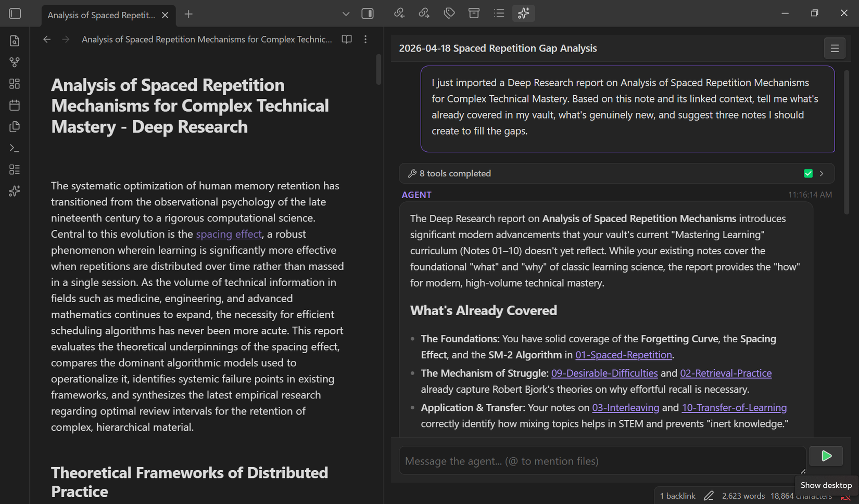Click the canvas grid icon in ribbon
Screen dimensions: 859x504
15,84
